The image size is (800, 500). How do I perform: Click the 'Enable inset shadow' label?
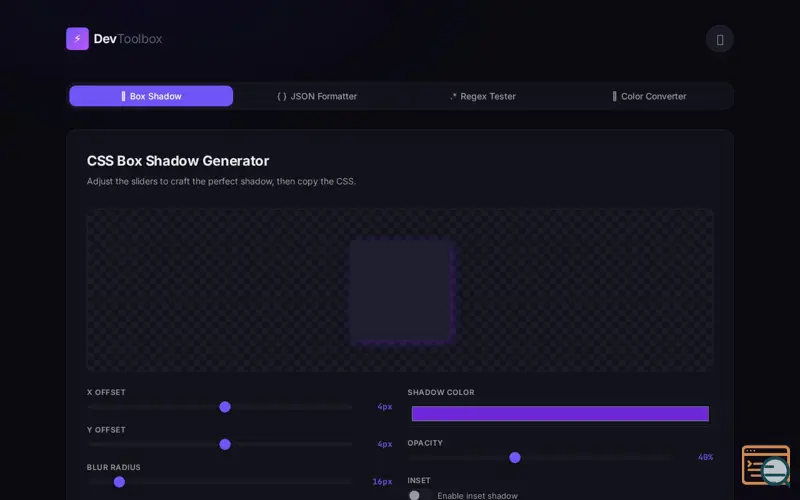(478, 495)
